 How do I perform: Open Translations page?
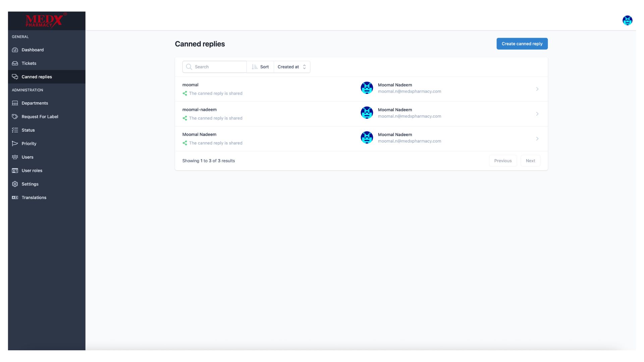47,197
